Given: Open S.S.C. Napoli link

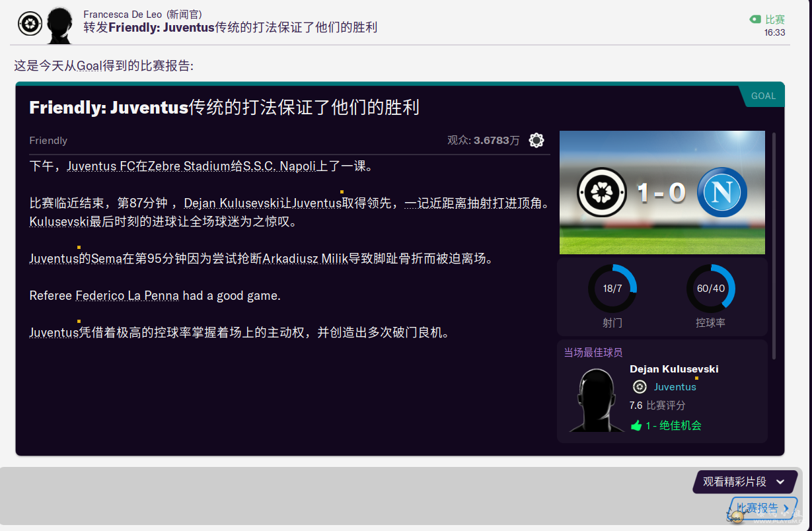Looking at the screenshot, I should click(x=279, y=166).
